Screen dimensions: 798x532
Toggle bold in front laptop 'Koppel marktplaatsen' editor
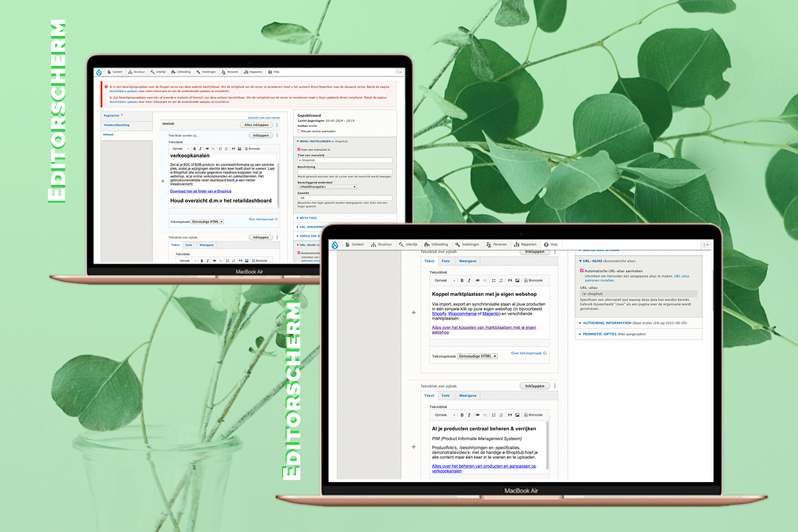[462, 281]
